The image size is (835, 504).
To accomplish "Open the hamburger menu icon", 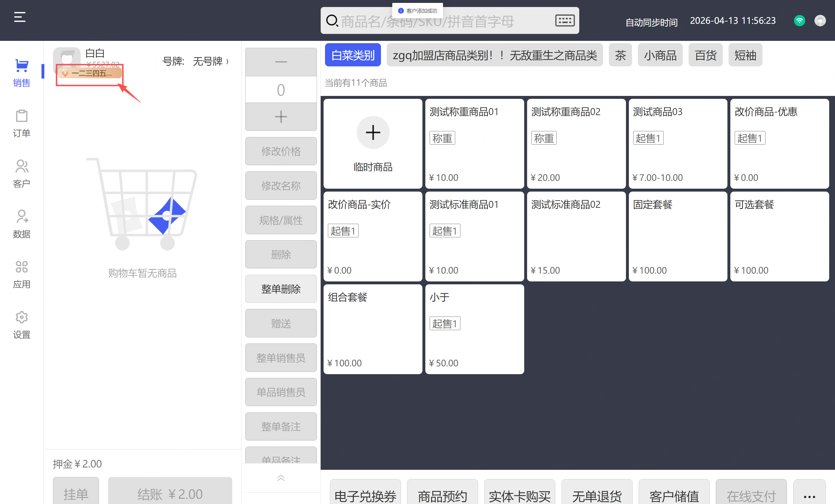I will 20,17.
